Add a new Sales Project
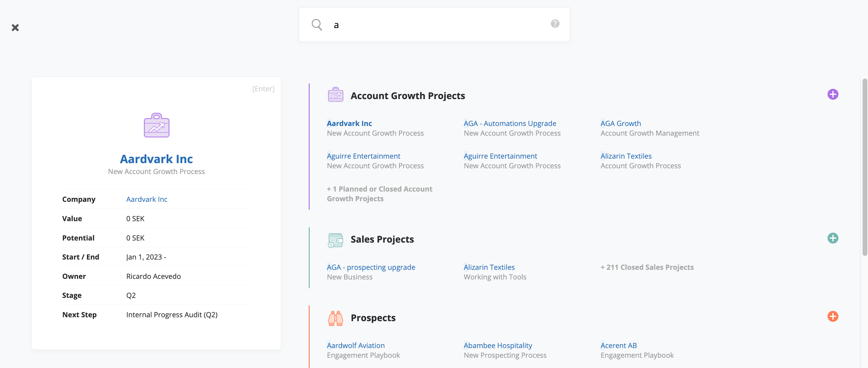This screenshot has height=368, width=868. [x=833, y=238]
